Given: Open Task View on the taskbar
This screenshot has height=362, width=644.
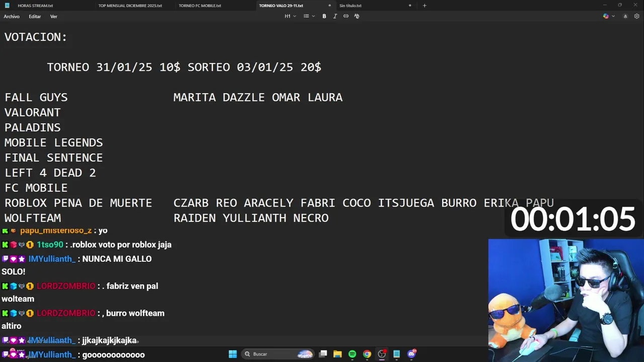Looking at the screenshot, I should (x=323, y=354).
